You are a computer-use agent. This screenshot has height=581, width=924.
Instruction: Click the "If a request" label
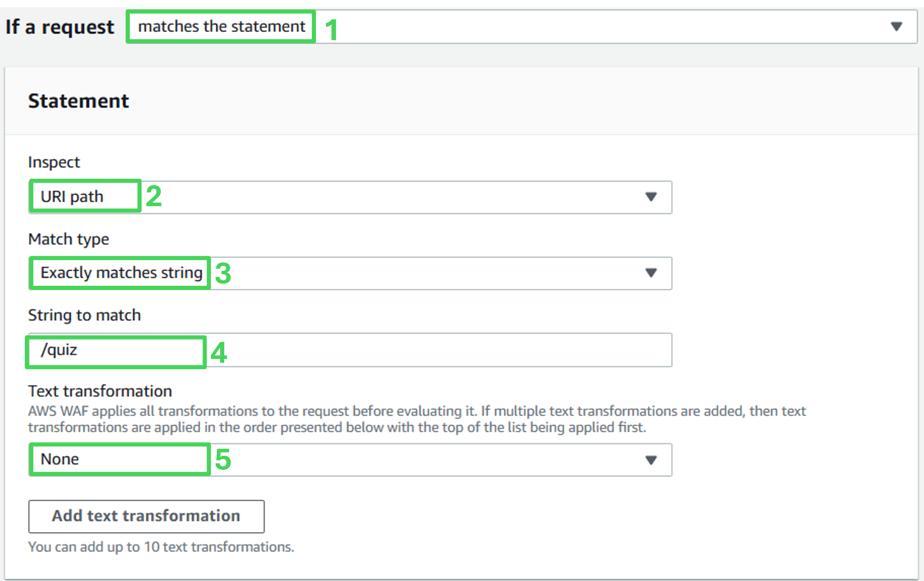60,27
